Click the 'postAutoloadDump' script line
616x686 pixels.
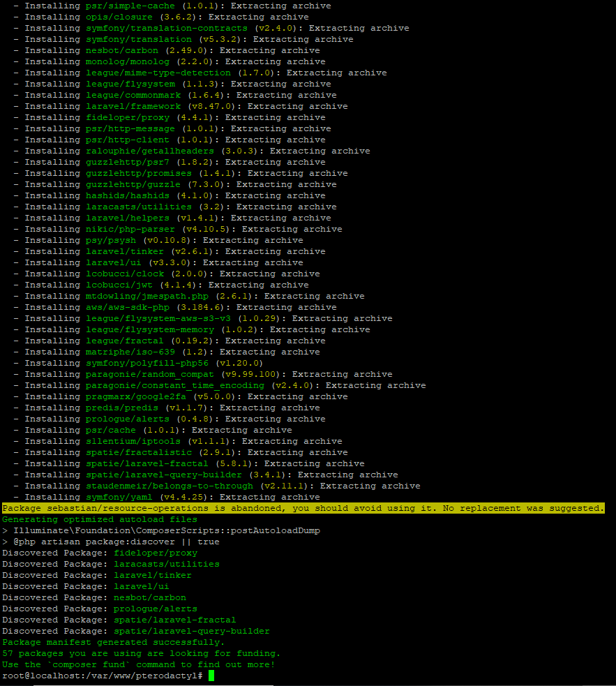161,530
